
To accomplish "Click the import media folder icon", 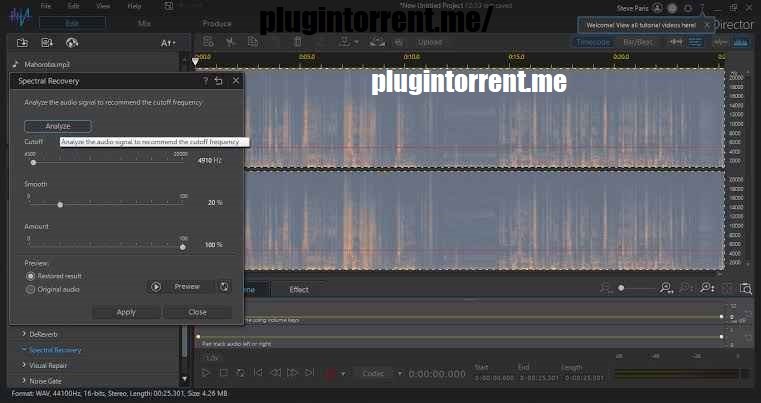I will [x=22, y=43].
